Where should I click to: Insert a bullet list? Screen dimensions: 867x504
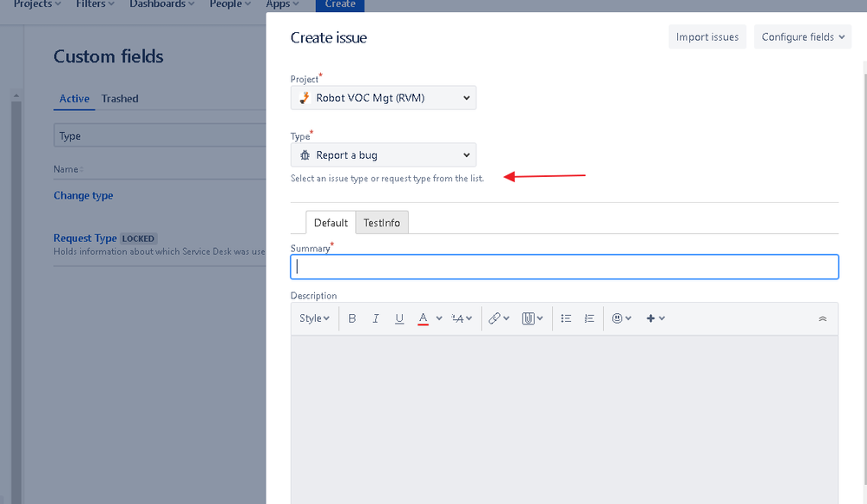coord(566,318)
